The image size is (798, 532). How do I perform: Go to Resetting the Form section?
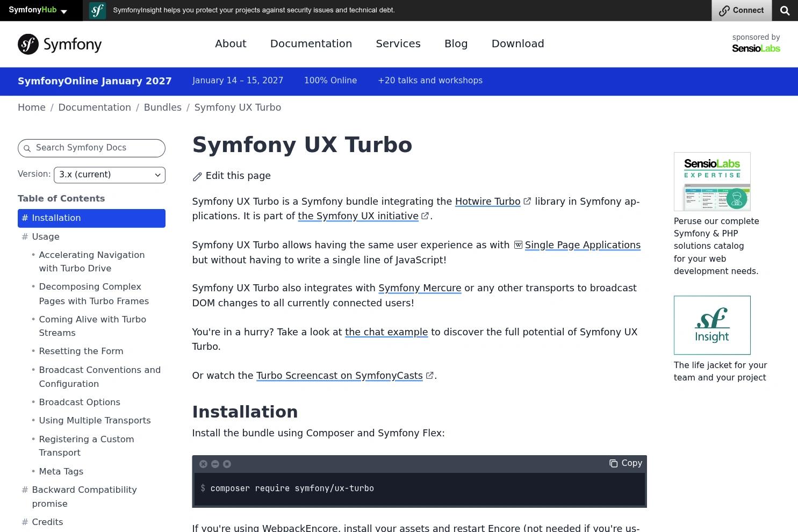coord(81,351)
